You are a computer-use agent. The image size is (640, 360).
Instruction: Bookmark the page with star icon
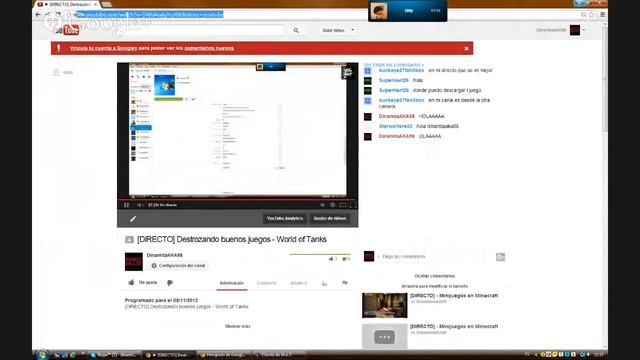(591, 15)
